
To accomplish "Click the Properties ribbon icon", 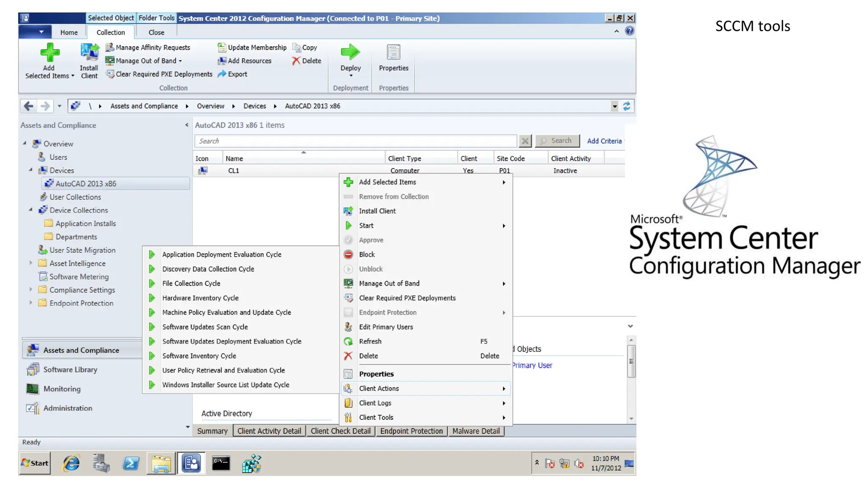I will point(393,53).
